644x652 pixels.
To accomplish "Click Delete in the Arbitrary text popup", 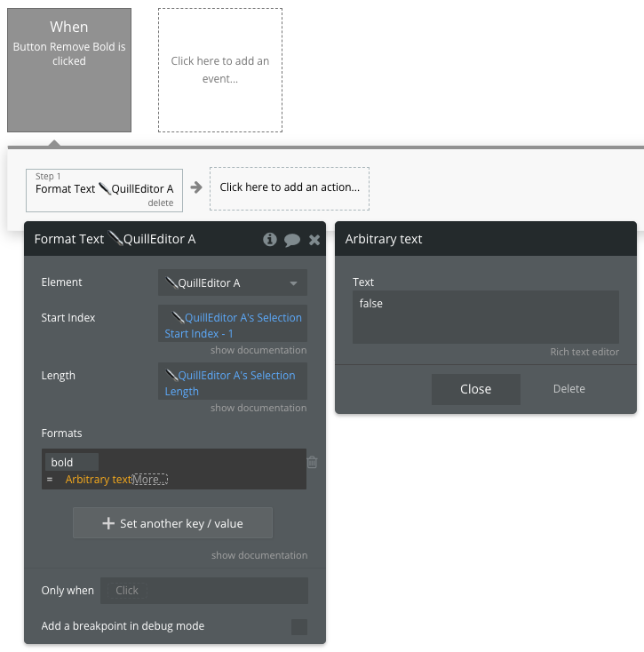I will 569,389.
